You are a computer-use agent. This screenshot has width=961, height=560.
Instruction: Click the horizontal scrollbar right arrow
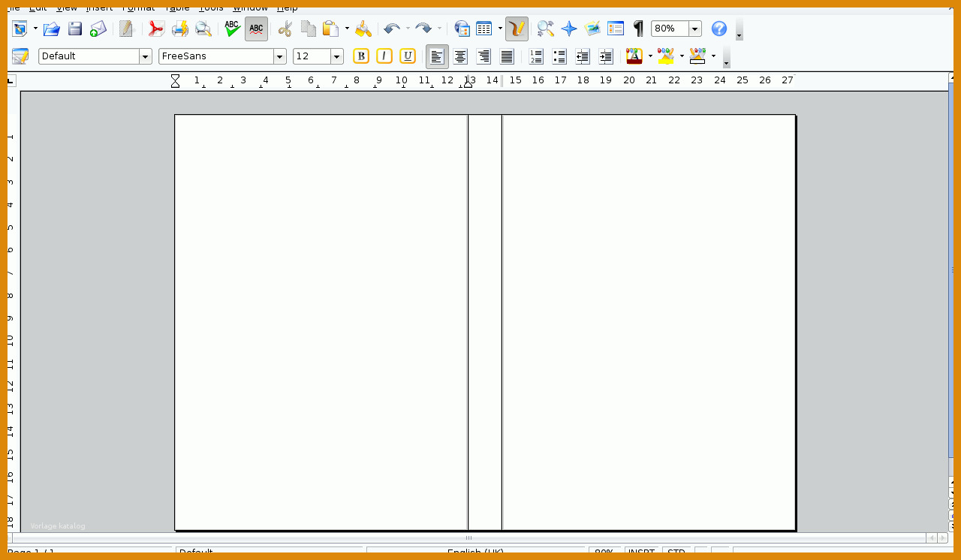click(943, 538)
